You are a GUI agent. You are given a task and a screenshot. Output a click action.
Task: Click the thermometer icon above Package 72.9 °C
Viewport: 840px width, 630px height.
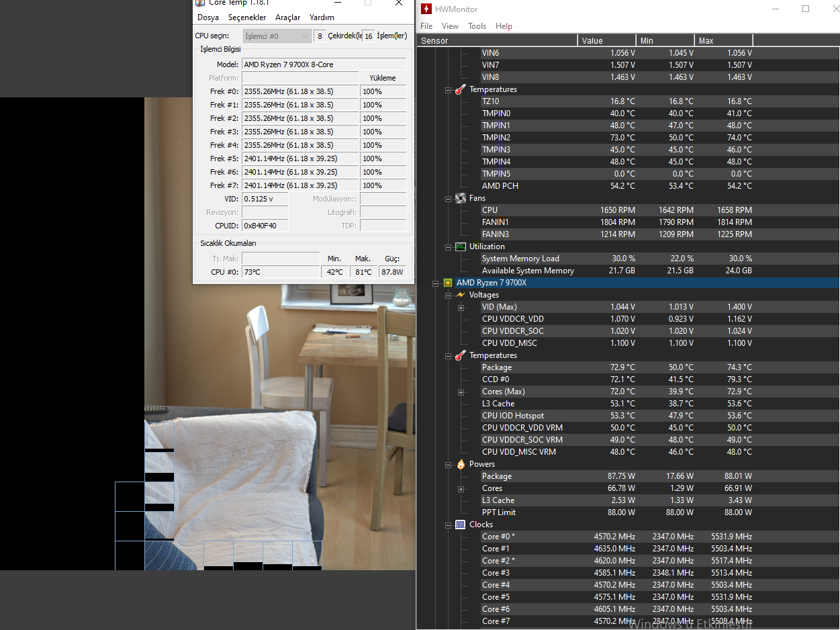[x=461, y=355]
